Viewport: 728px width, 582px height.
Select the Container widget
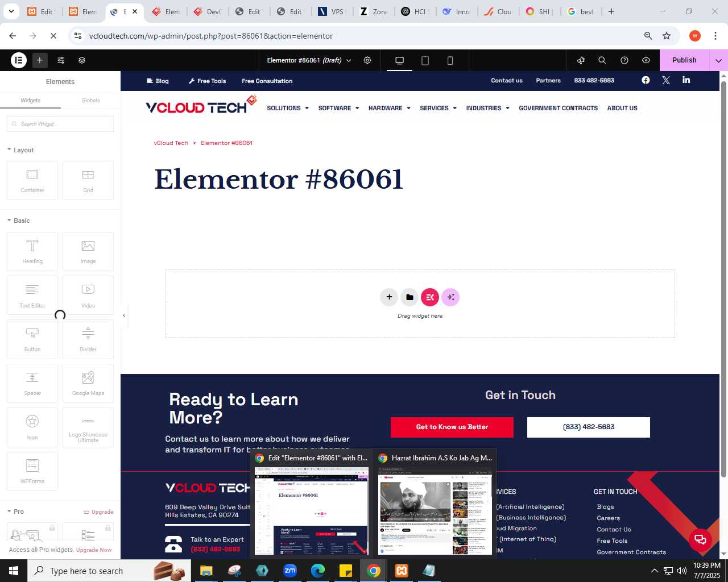(32, 180)
